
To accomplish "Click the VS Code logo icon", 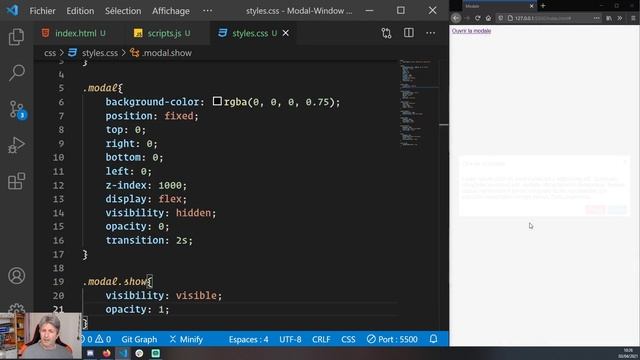I will [x=12, y=10].
